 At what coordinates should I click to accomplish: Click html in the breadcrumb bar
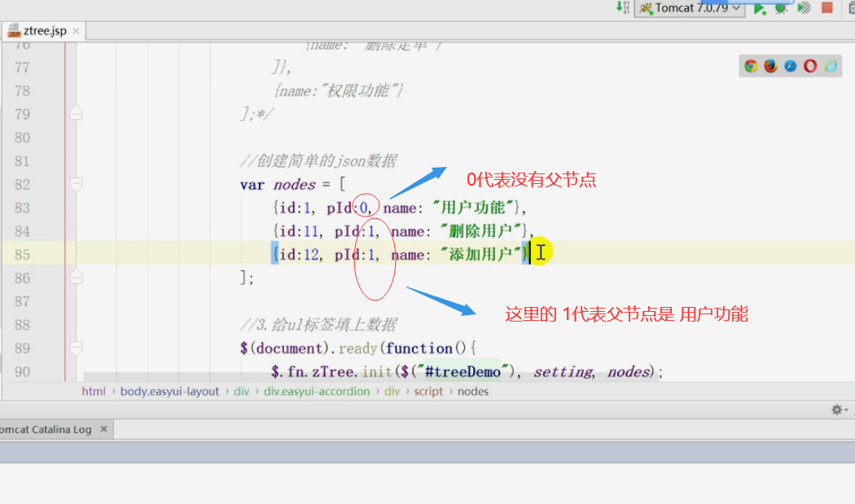tap(94, 391)
